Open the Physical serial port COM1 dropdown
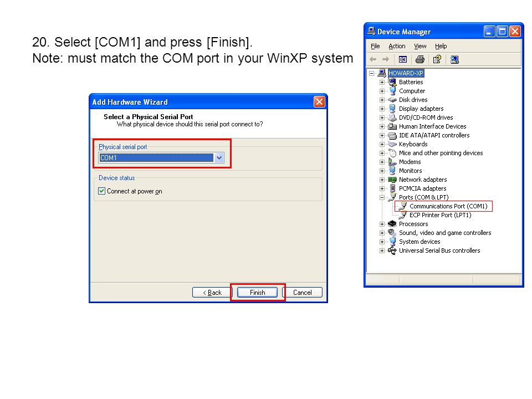The width and height of the screenshot is (532, 399). [x=219, y=158]
